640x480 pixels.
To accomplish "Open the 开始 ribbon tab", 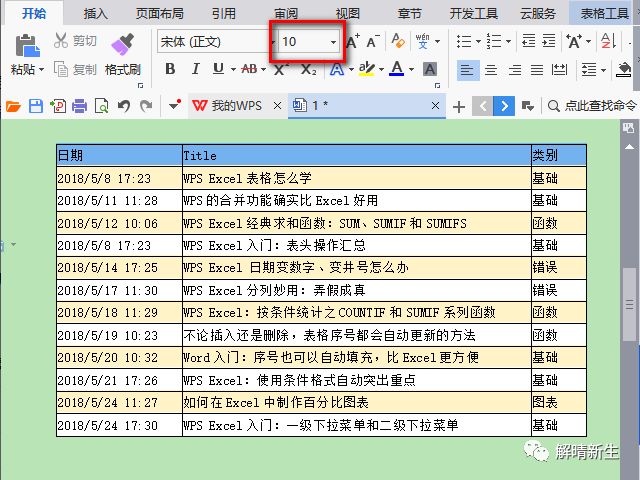I will (x=34, y=13).
